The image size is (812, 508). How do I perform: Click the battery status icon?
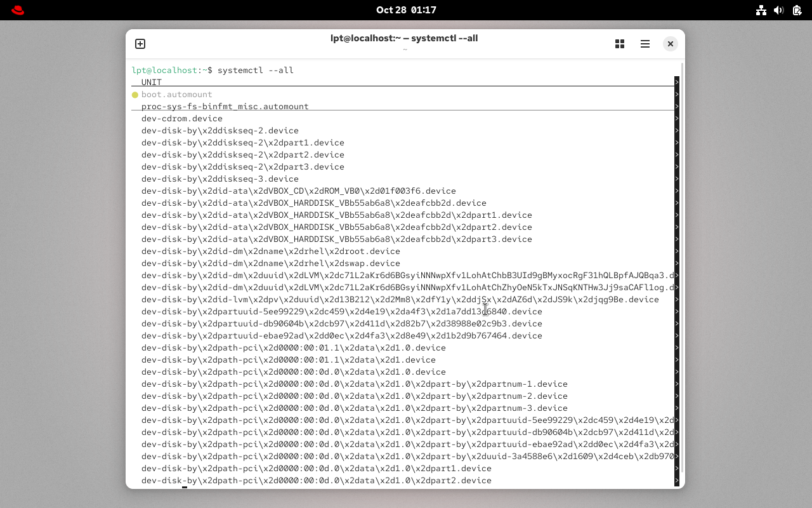(797, 10)
